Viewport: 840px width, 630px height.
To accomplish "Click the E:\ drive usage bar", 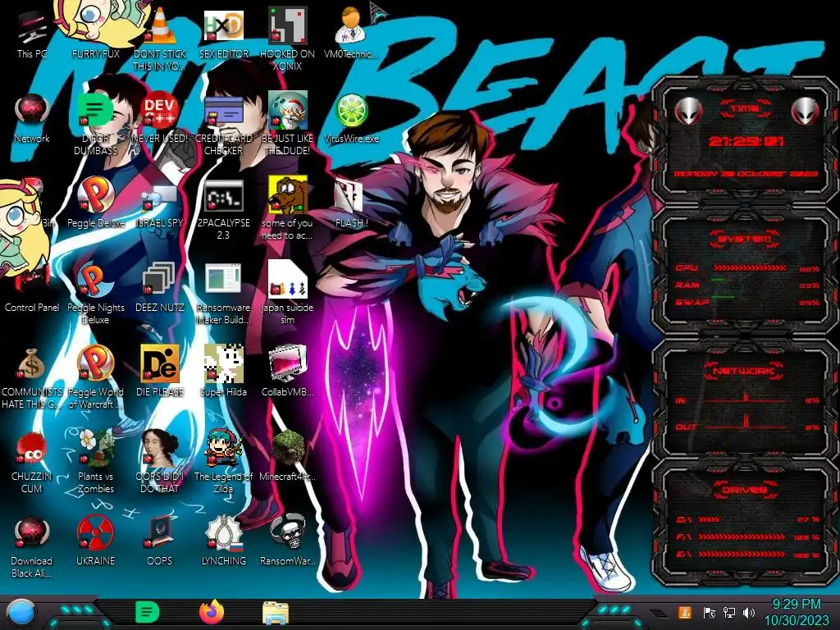I will tap(742, 555).
